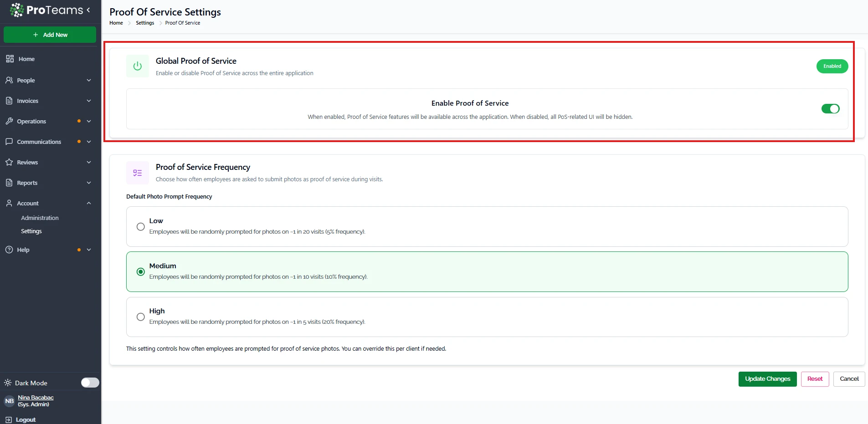Click the Nina Bacabac profile link

pyautogui.click(x=36, y=398)
